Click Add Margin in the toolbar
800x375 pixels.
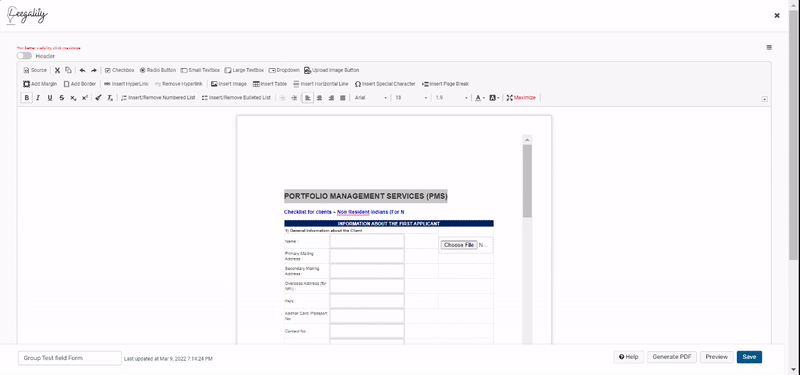click(x=40, y=84)
